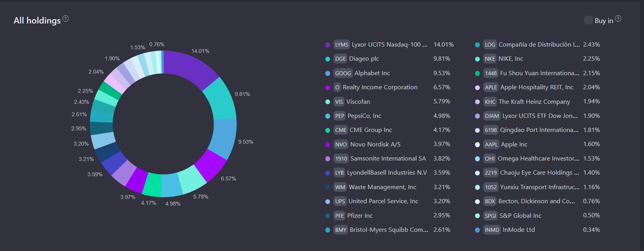Click the SPGI ticker badge

click(490, 216)
